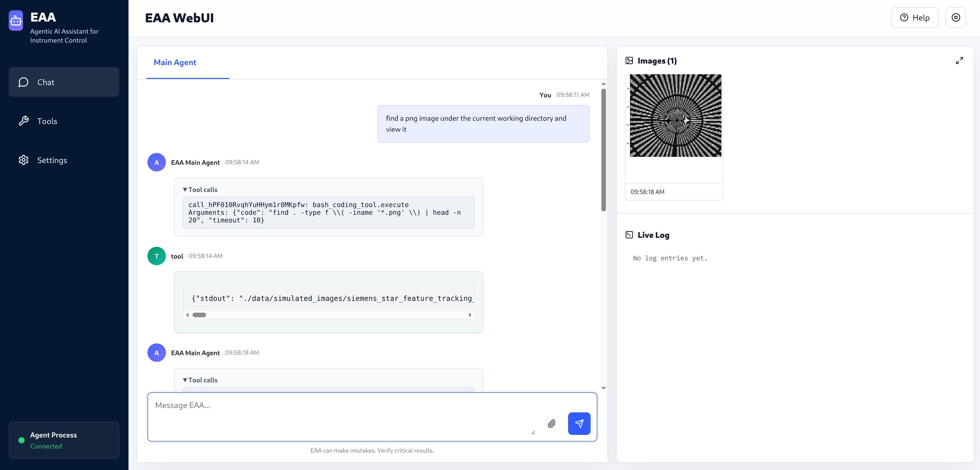980x470 pixels.
Task: Click the chat scrollbar down arrow
Action: coord(603,388)
